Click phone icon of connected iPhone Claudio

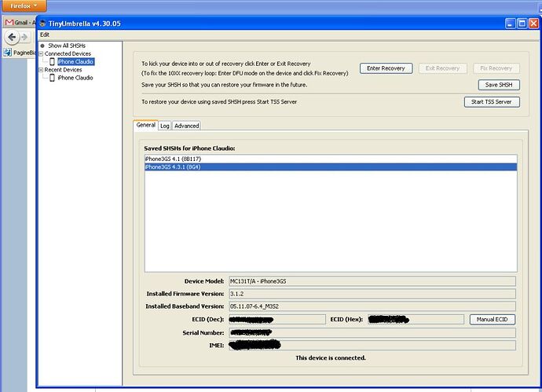tap(52, 61)
